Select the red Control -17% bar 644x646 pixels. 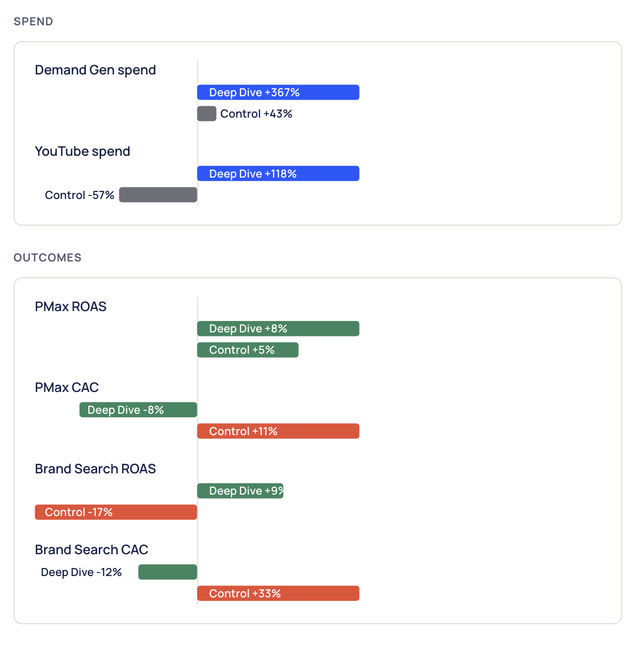[x=116, y=512]
